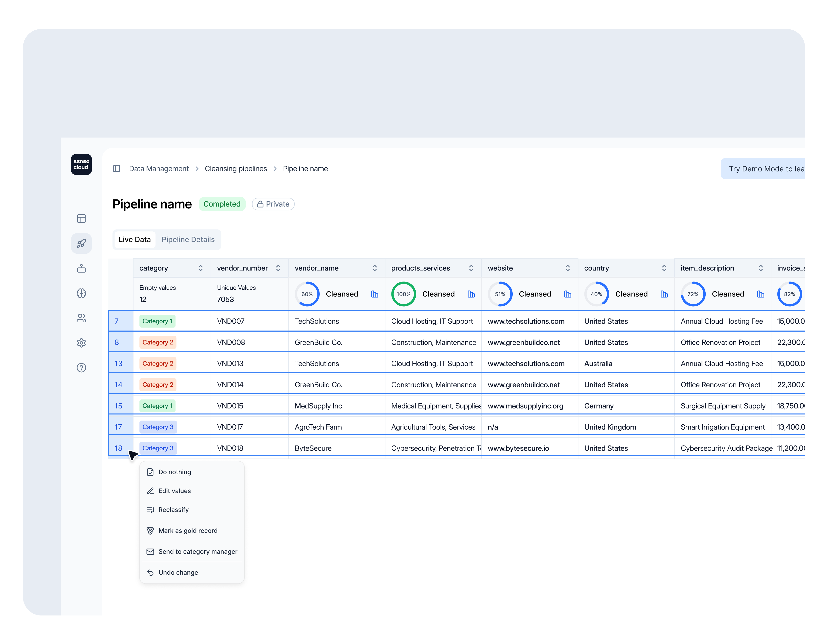The width and height of the screenshot is (828, 644).
Task: Select row number 7
Action: [x=121, y=321]
